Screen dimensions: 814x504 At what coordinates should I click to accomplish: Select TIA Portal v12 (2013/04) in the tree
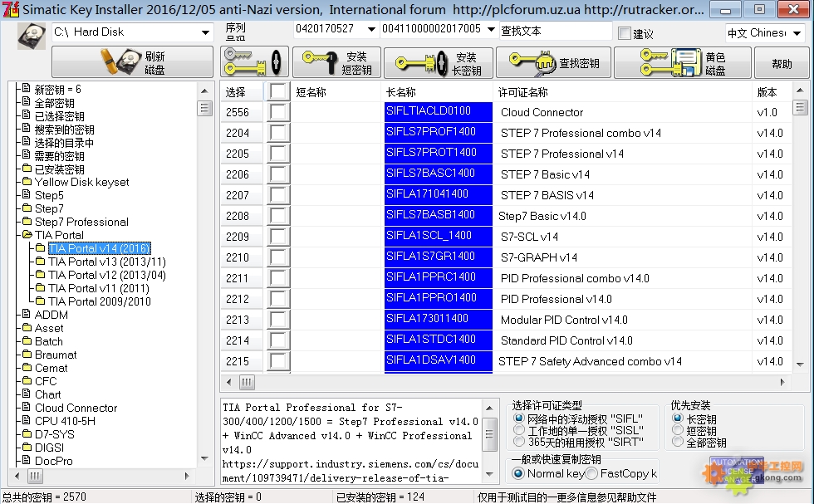[107, 275]
